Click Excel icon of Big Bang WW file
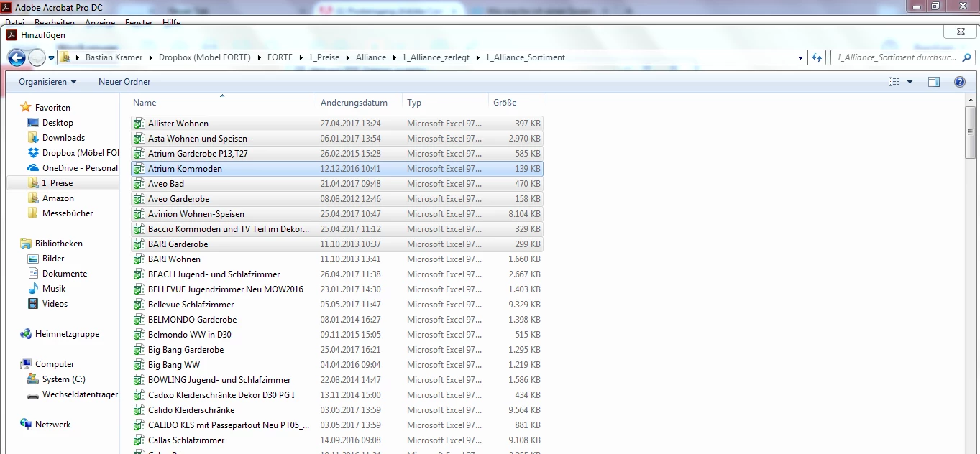Screen dimensions: 980x454 (139, 365)
